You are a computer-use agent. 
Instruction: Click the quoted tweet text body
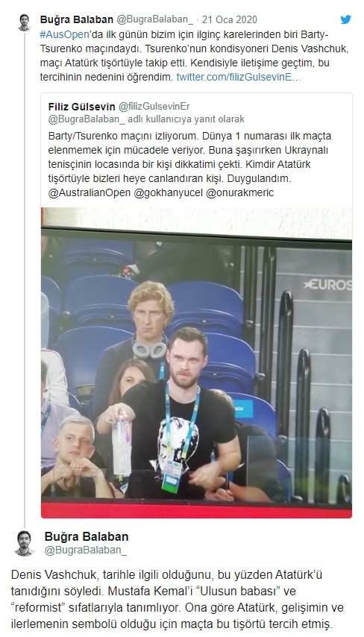pos(190,164)
